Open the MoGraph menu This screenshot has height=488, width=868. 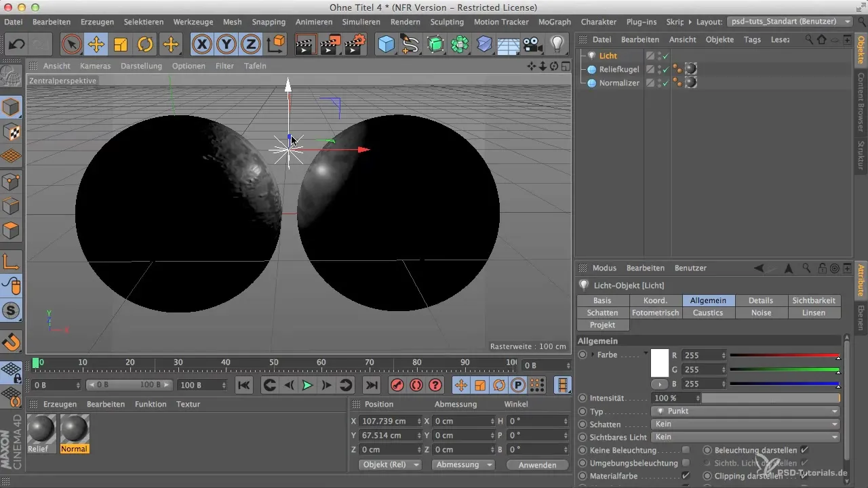coord(554,22)
